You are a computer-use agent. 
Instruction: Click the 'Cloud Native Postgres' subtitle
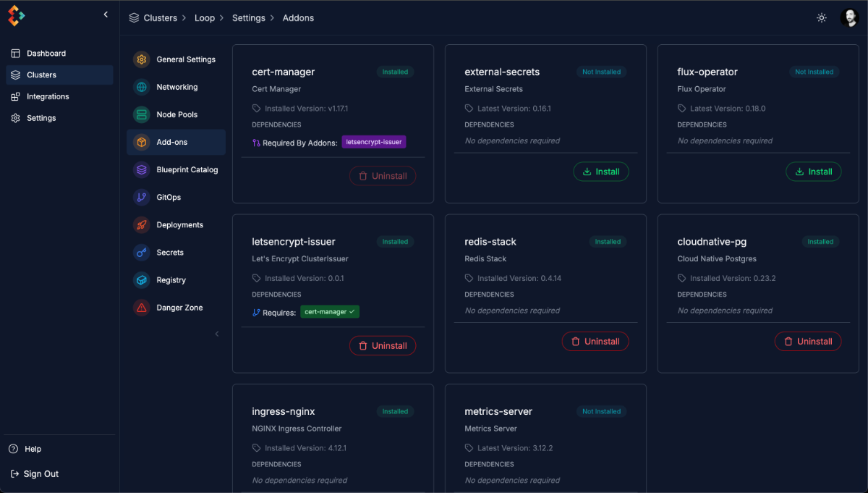[x=717, y=259]
